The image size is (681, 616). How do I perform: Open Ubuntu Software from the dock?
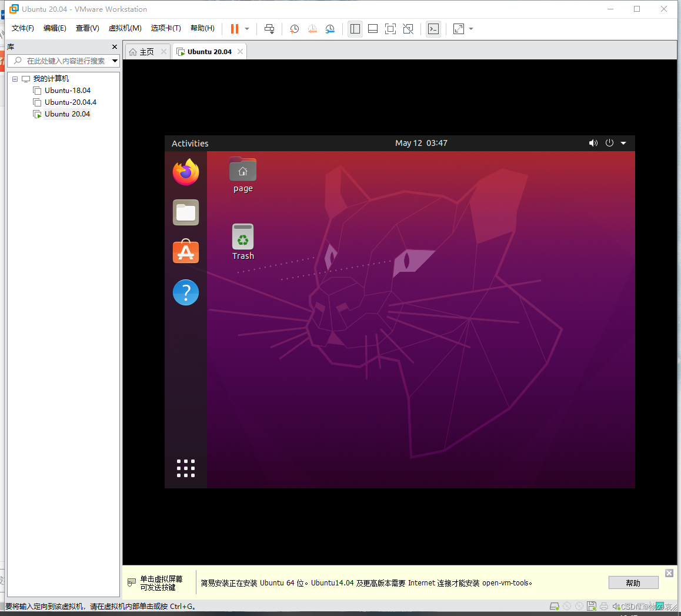pyautogui.click(x=186, y=251)
